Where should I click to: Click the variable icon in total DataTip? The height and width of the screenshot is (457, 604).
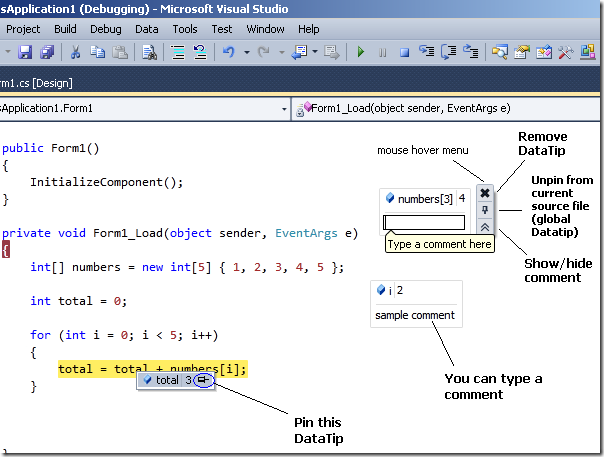click(x=148, y=380)
